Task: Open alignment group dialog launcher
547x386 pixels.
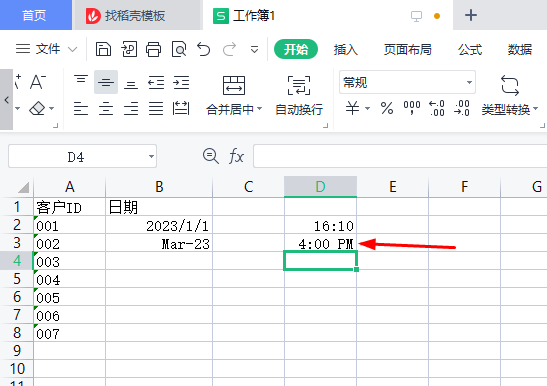Action: coord(325,125)
